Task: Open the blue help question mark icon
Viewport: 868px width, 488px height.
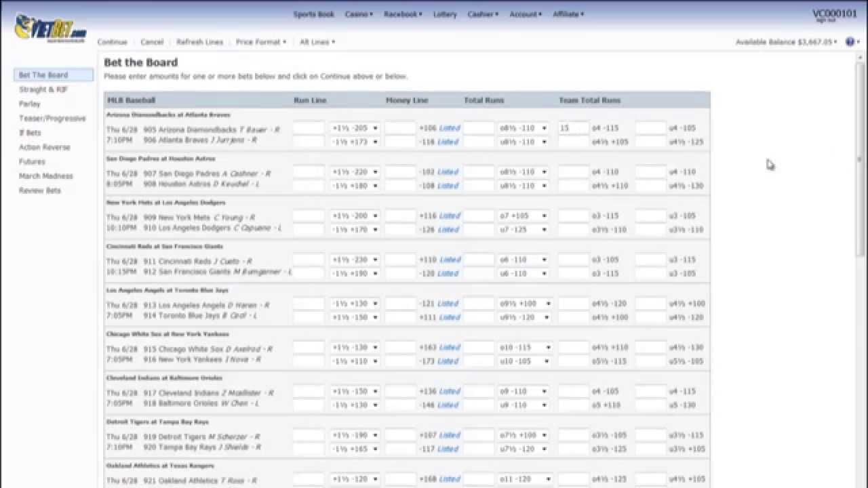Action: 850,42
